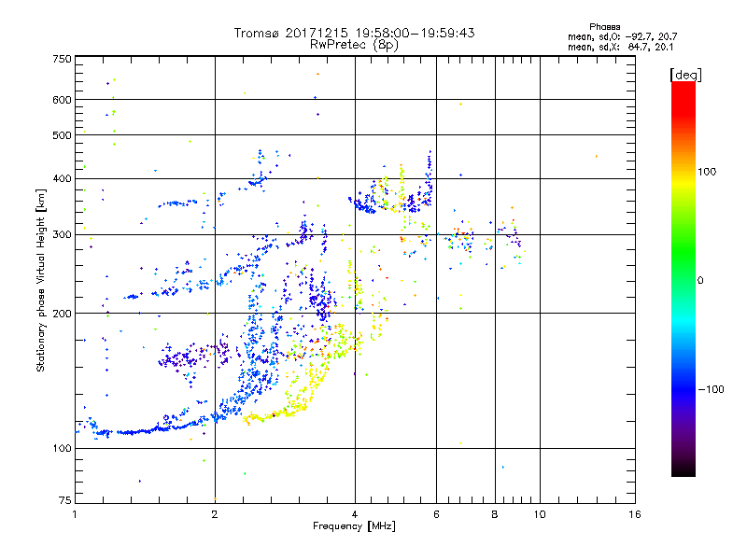Click the 'RwPretec (8p)' subtitle
Image resolution: width=747 pixels, height=560 pixels.
coord(354,45)
